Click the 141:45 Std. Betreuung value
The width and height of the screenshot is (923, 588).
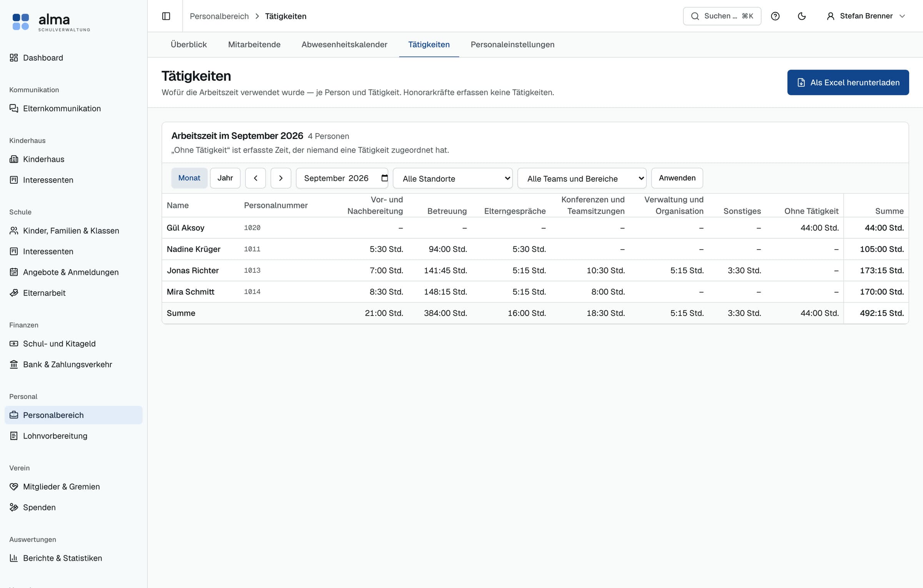[445, 271]
